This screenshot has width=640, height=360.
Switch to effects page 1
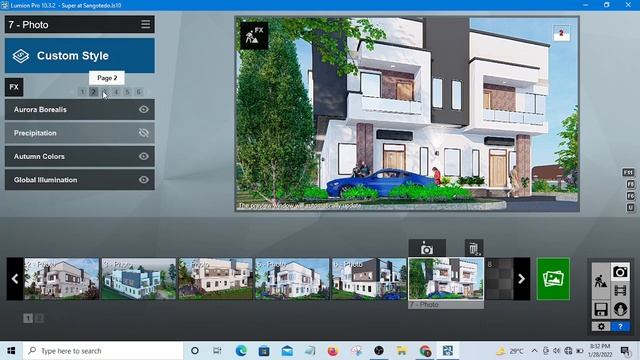click(82, 92)
